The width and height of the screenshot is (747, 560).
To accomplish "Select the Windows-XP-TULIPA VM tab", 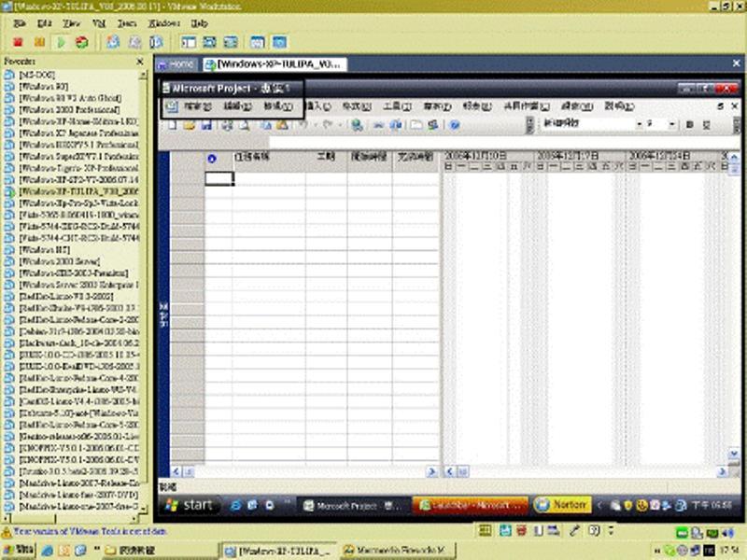I will (x=275, y=64).
